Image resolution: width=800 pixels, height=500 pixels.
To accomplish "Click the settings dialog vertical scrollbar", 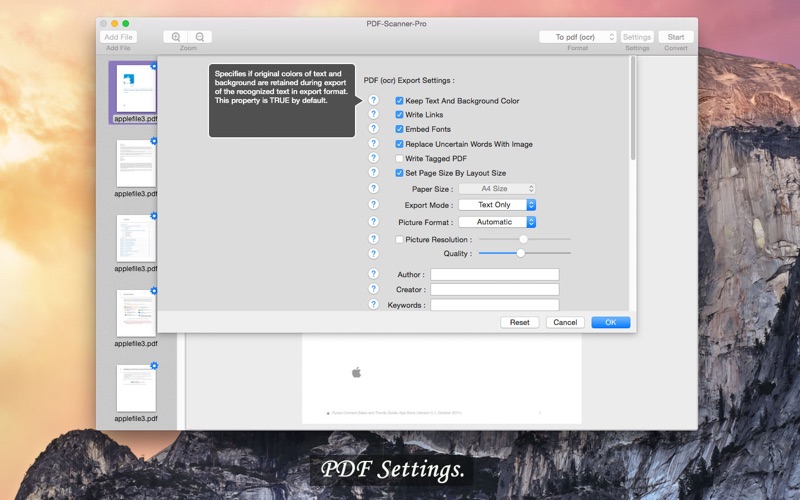I will (x=633, y=109).
